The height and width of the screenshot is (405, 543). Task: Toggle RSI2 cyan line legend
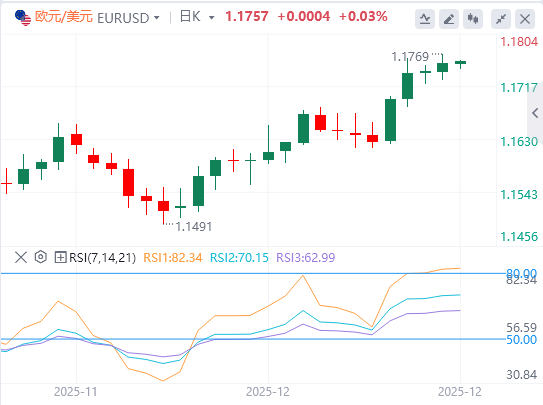pos(239,258)
